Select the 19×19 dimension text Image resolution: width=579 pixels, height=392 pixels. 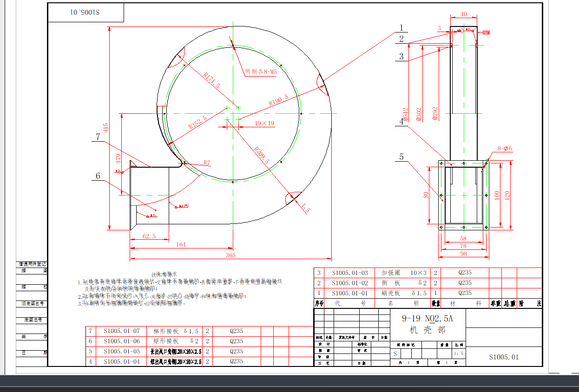[264, 124]
